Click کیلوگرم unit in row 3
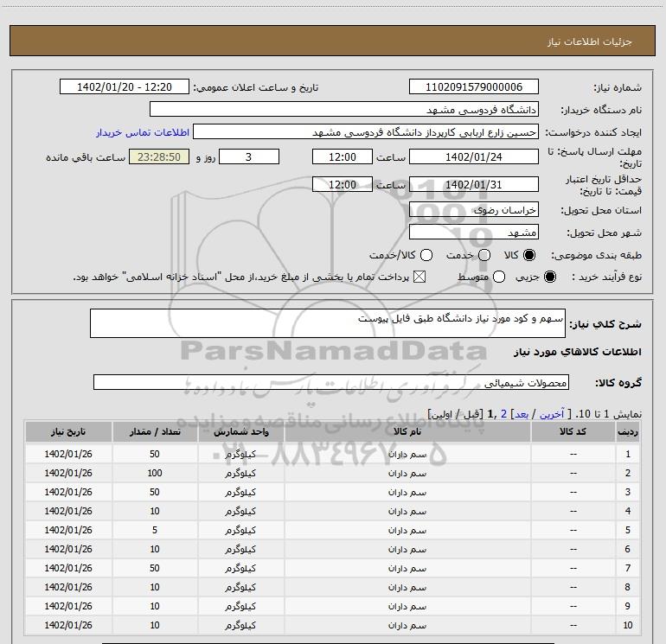666x644 pixels. (240, 492)
